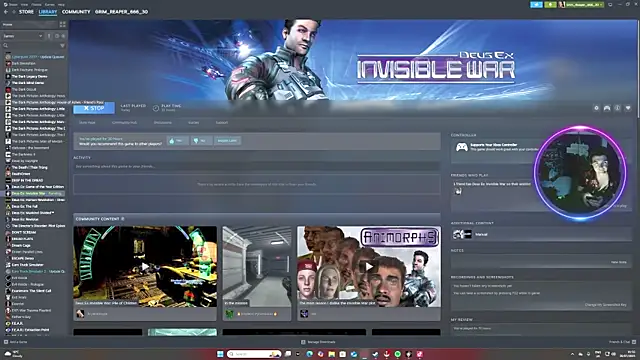640x360 pixels.
Task: Show game info icon
Action: click(x=618, y=108)
